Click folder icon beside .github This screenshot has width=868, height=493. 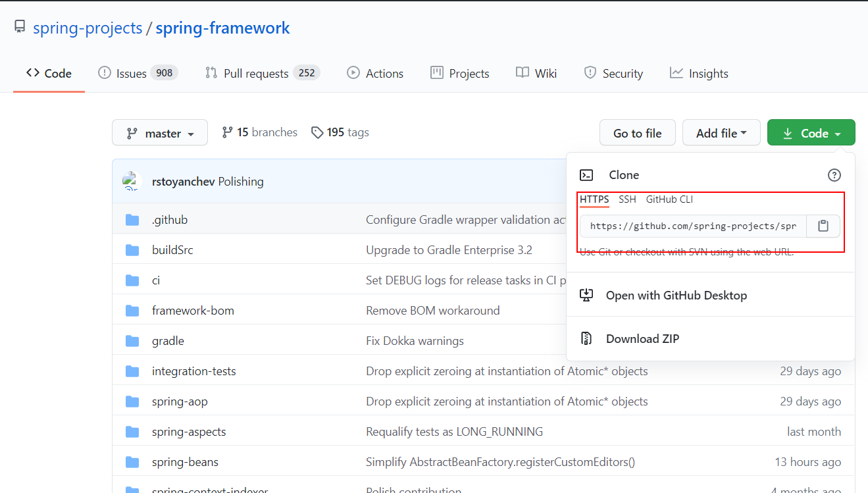click(132, 220)
